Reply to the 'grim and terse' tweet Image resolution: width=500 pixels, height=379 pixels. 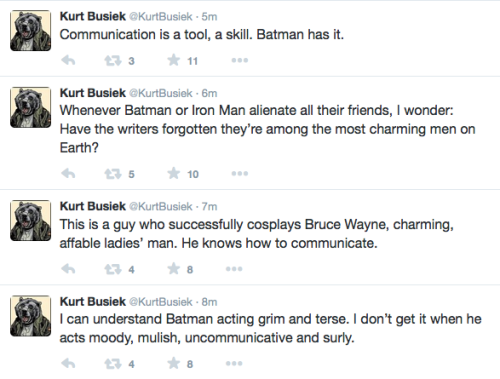click(x=68, y=363)
